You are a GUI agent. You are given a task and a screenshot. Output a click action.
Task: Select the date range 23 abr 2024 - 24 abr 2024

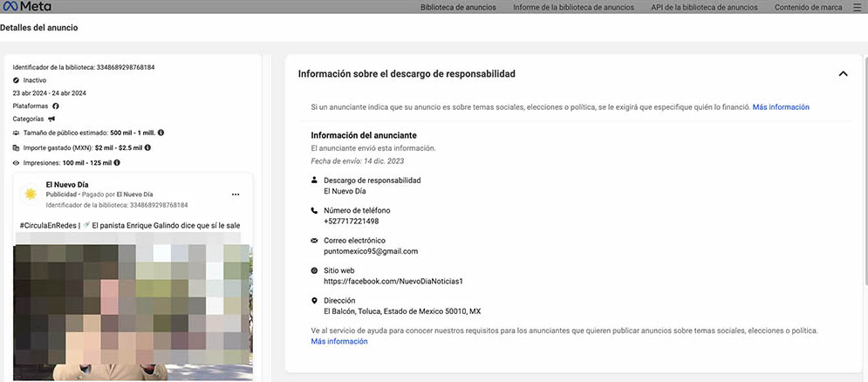click(49, 93)
